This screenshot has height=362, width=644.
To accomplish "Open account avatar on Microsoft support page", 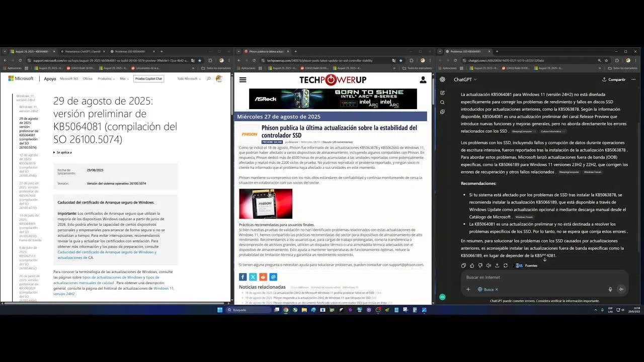I will click(219, 78).
